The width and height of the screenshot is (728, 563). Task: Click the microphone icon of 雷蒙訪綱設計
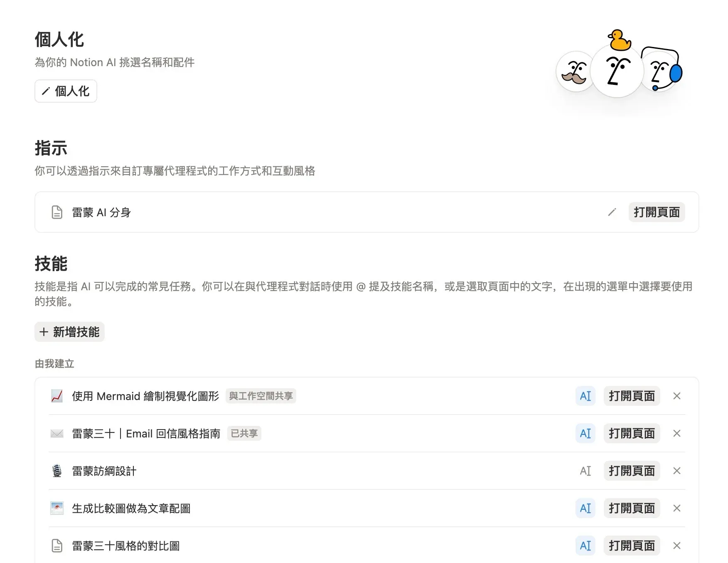click(57, 471)
